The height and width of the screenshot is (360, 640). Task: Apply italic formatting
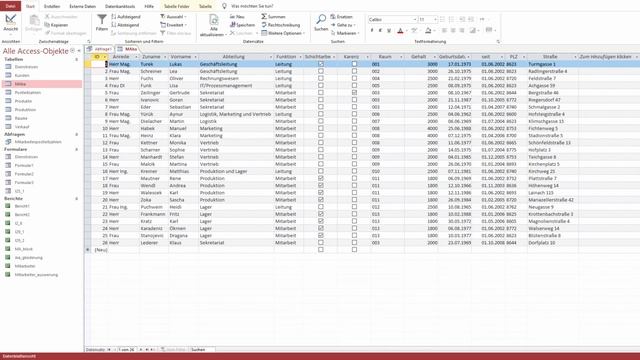point(380,31)
